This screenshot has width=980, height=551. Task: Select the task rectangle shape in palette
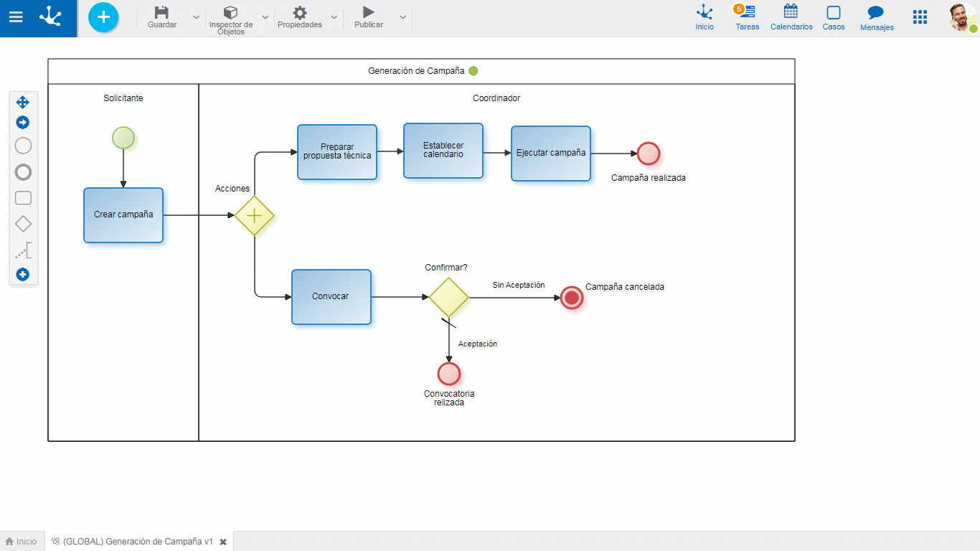23,199
